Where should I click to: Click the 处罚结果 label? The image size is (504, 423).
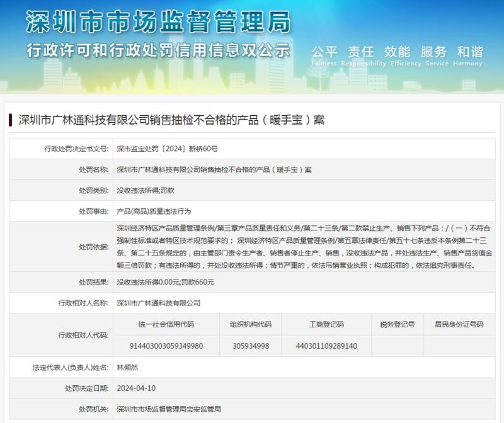[93, 282]
